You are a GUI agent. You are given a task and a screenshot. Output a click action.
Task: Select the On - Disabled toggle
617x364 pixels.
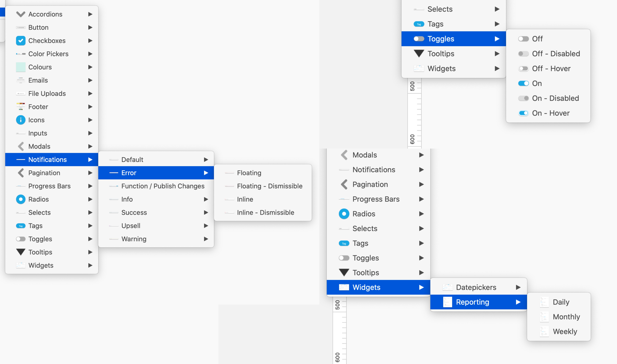(524, 98)
